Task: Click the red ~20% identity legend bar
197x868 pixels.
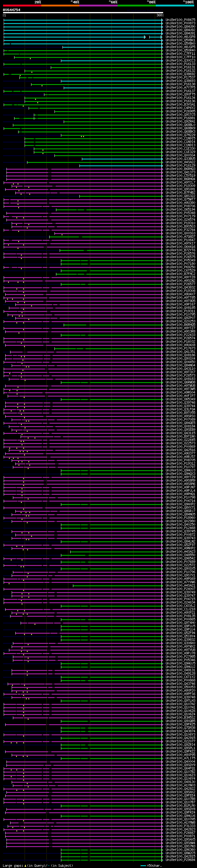Action: point(22,6)
